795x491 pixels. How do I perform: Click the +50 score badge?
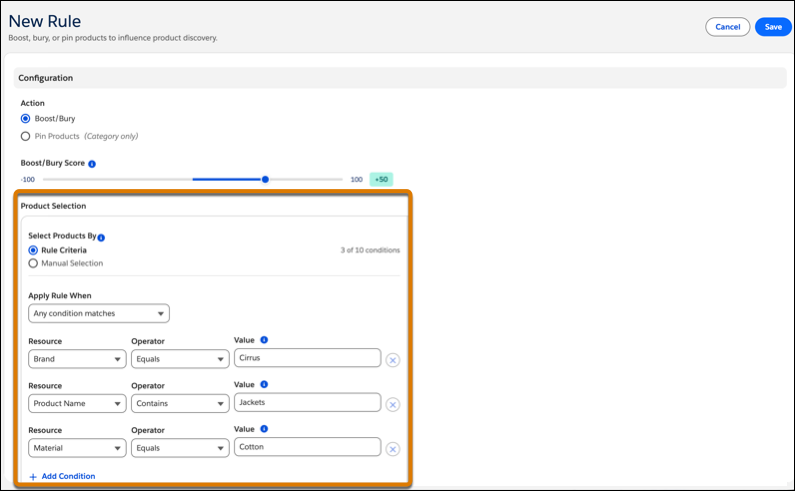pyautogui.click(x=381, y=180)
